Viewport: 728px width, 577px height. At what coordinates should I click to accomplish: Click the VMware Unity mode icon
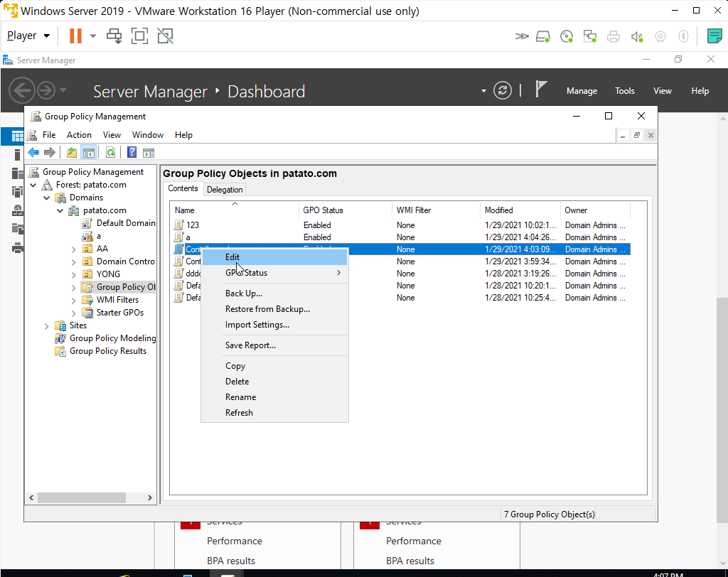pos(165,36)
